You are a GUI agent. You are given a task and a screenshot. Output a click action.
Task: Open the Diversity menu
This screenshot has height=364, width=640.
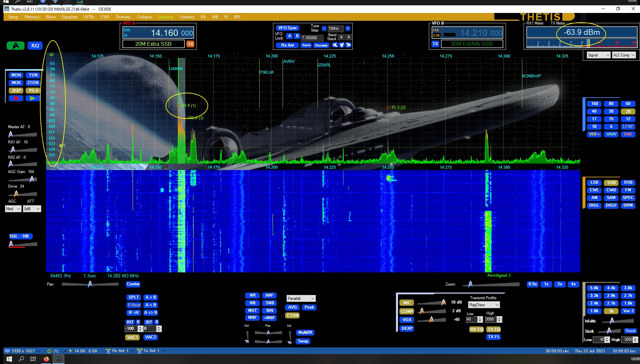123,17
